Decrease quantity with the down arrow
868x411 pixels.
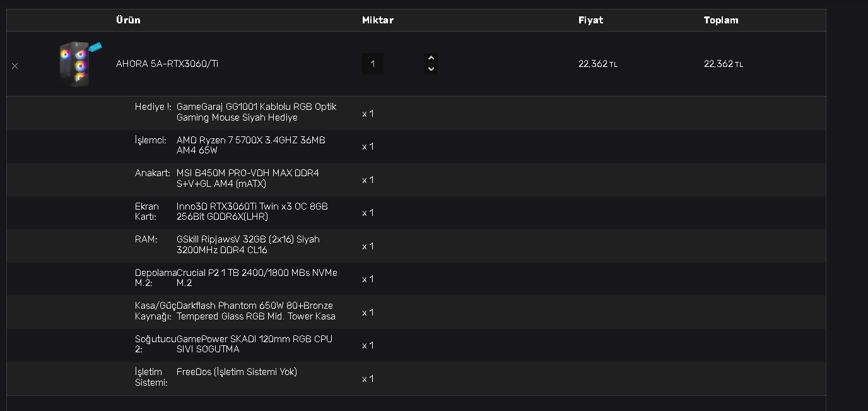[431, 69]
